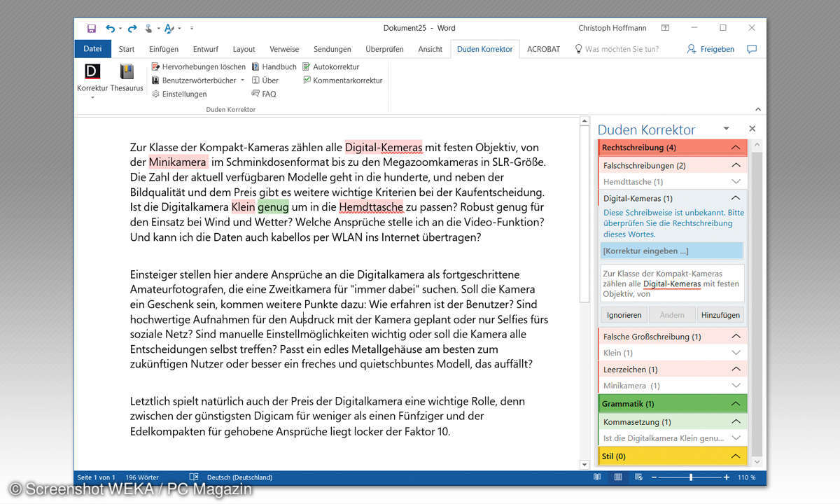Switch to Print Layout view in status bar
Screen dimensions: 840x504
point(618,477)
